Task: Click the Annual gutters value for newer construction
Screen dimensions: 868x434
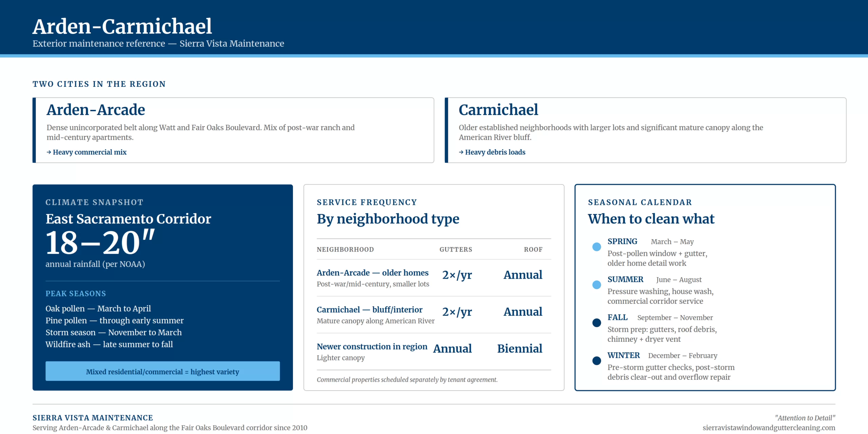Action: (453, 349)
